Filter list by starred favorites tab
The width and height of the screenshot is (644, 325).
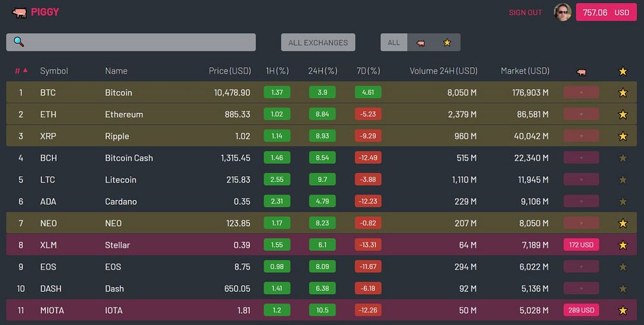[x=448, y=43]
